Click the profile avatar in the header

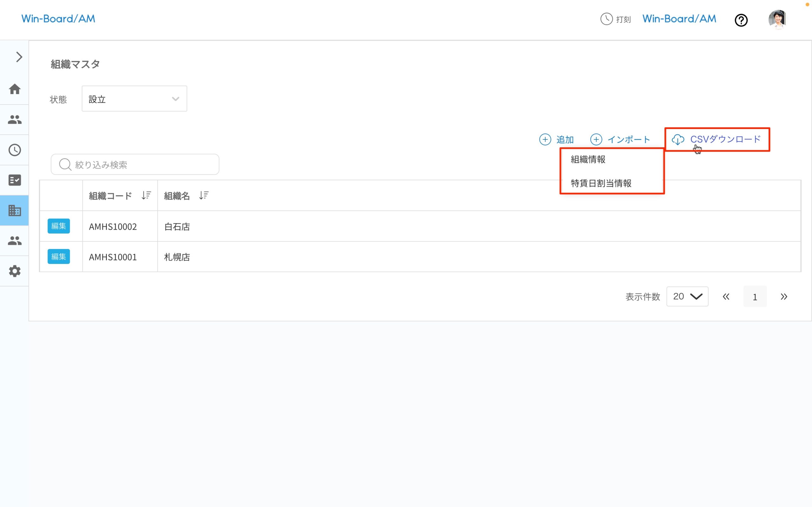[x=779, y=19]
